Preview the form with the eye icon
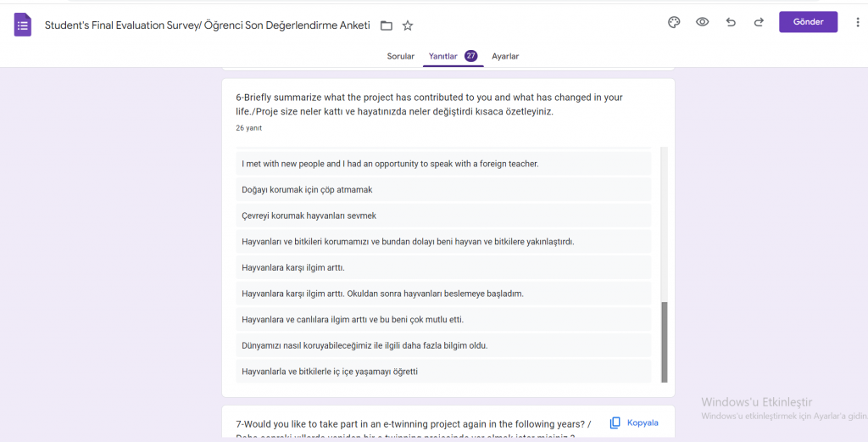Viewport: 868px width, 442px height. point(702,23)
